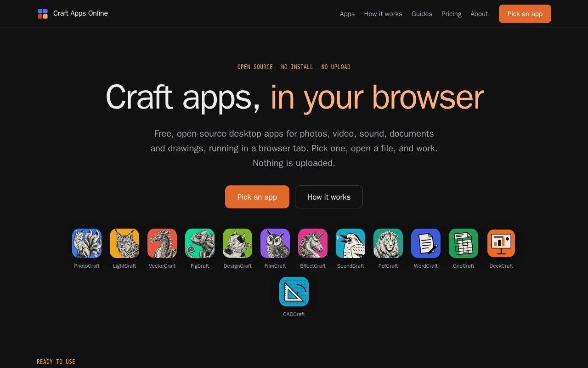Click the Craft apps, in your browser headline
588x368 pixels.
(294, 97)
